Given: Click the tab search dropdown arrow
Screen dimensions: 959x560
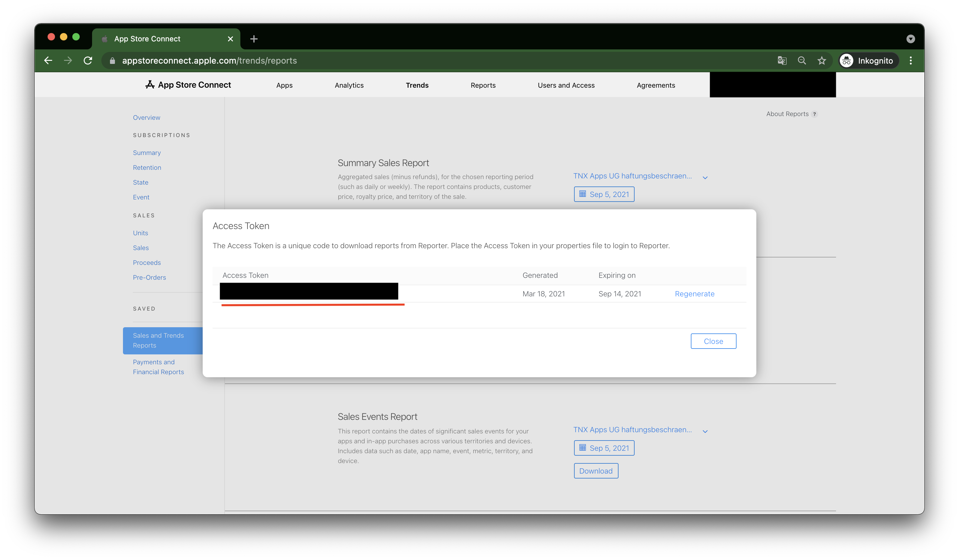Looking at the screenshot, I should click(x=910, y=39).
